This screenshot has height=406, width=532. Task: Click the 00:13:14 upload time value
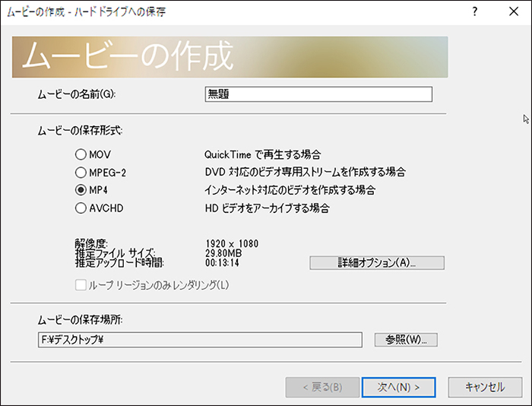(x=222, y=263)
